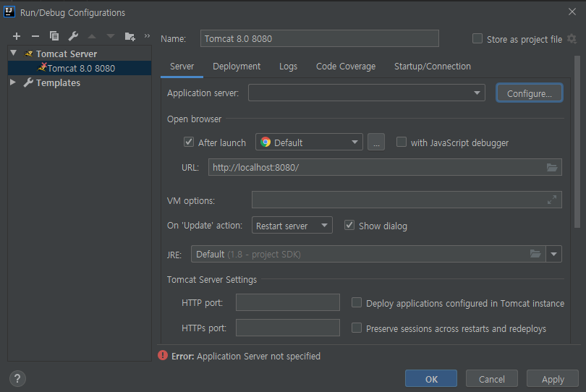The height and width of the screenshot is (392, 586).
Task: Click the Add New Configuration plus icon
Action: tap(17, 36)
